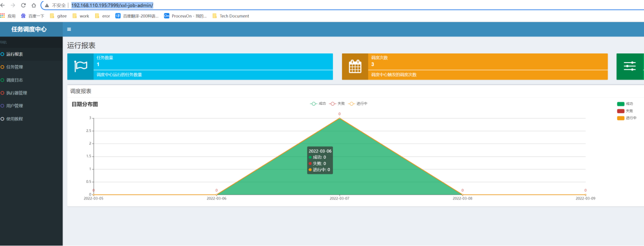Toggle green 成功 swatch in right legend

click(621, 104)
